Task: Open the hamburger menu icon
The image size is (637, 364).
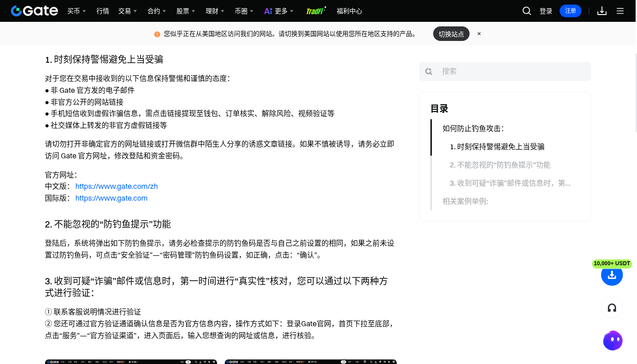Action: coord(620,11)
